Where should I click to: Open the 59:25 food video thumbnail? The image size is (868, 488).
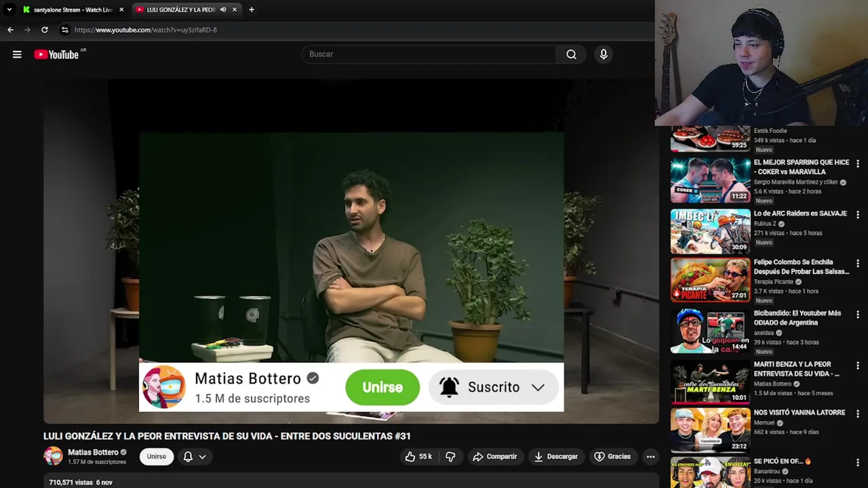(711, 138)
